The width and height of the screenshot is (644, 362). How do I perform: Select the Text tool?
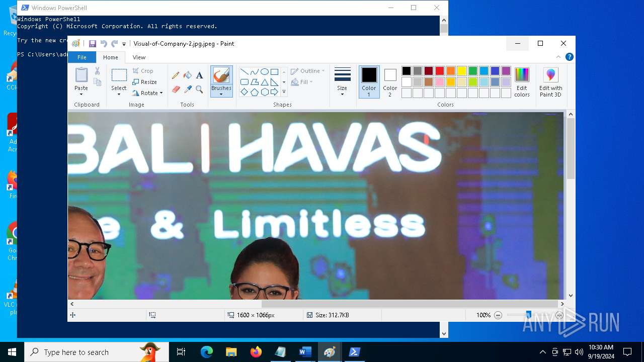(x=199, y=75)
